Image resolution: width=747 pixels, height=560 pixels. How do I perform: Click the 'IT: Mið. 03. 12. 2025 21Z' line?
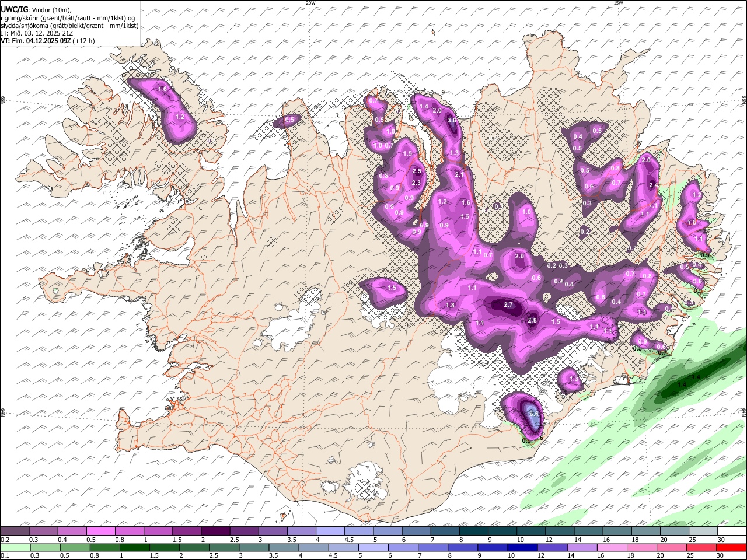[38, 33]
